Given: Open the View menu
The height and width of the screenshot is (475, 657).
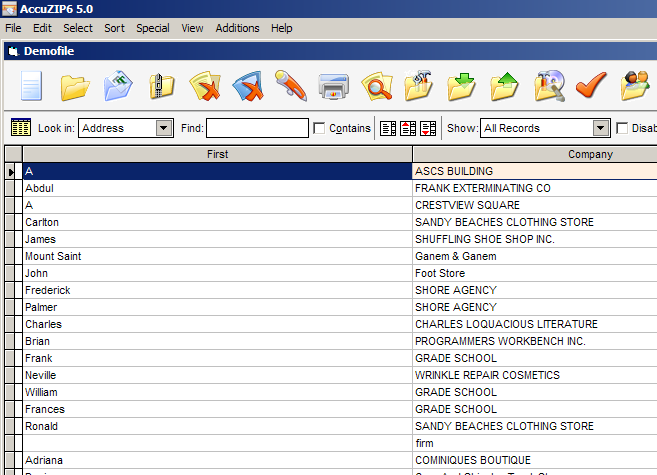Looking at the screenshot, I should 192,28.
